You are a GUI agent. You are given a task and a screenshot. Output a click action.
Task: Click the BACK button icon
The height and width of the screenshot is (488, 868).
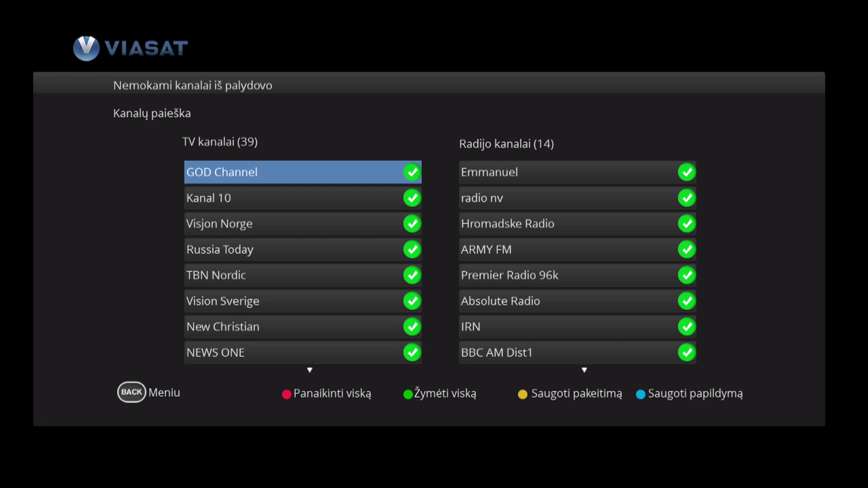tap(132, 392)
